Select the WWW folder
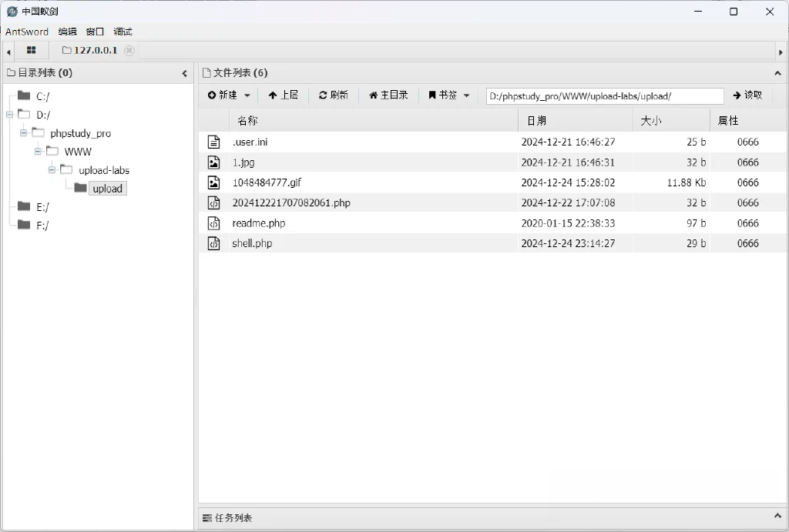789x532 pixels. pyautogui.click(x=78, y=152)
